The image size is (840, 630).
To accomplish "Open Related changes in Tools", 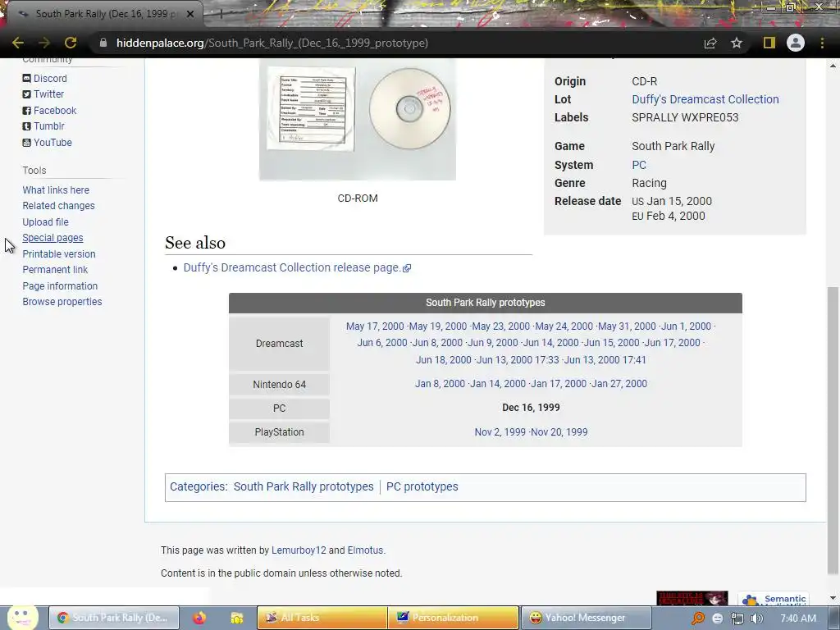I will [58, 206].
